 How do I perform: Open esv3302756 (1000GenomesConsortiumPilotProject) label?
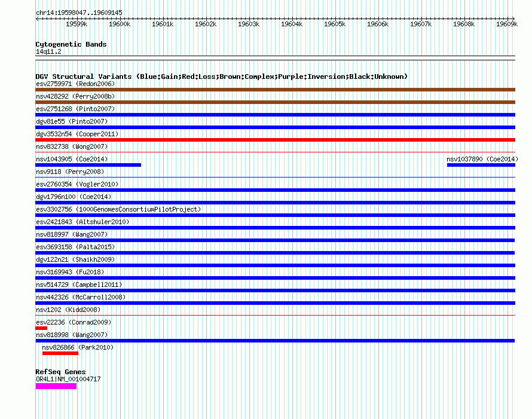coord(118,209)
